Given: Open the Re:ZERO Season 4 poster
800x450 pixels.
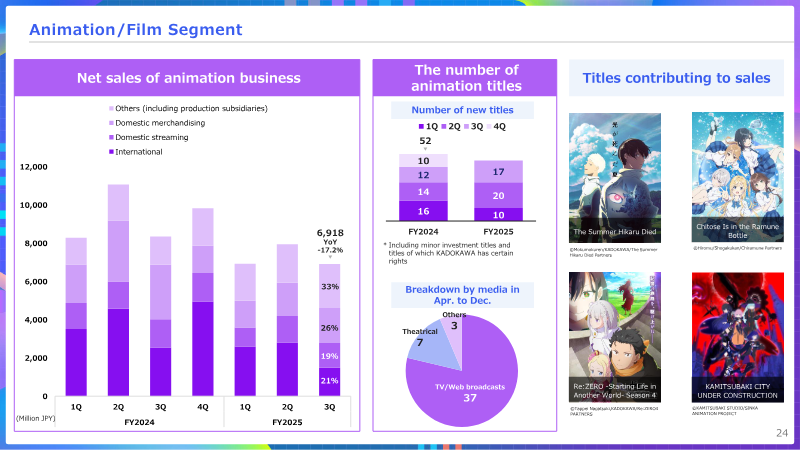Looking at the screenshot, I should point(615,337).
